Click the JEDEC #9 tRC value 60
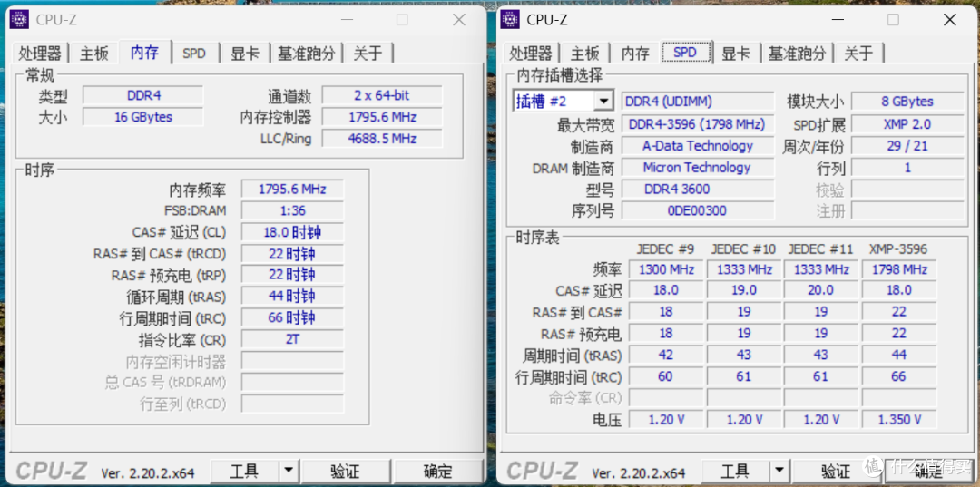The height and width of the screenshot is (487, 980). tap(666, 376)
